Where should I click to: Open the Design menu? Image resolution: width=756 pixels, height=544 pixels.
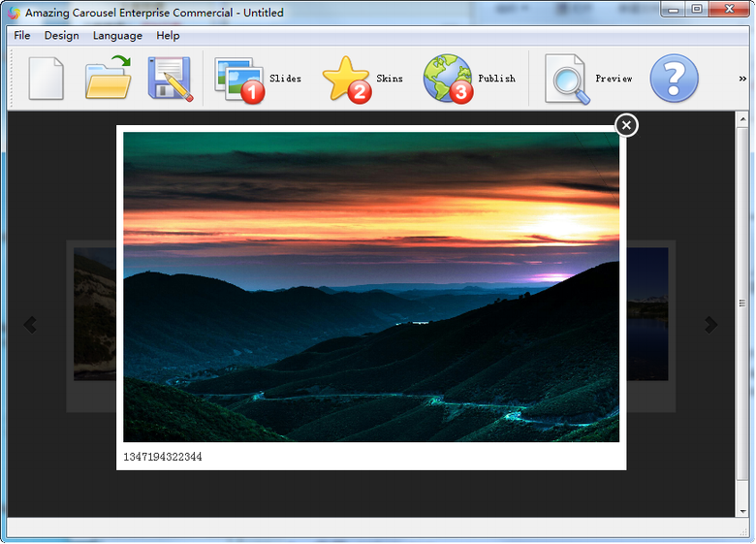61,36
